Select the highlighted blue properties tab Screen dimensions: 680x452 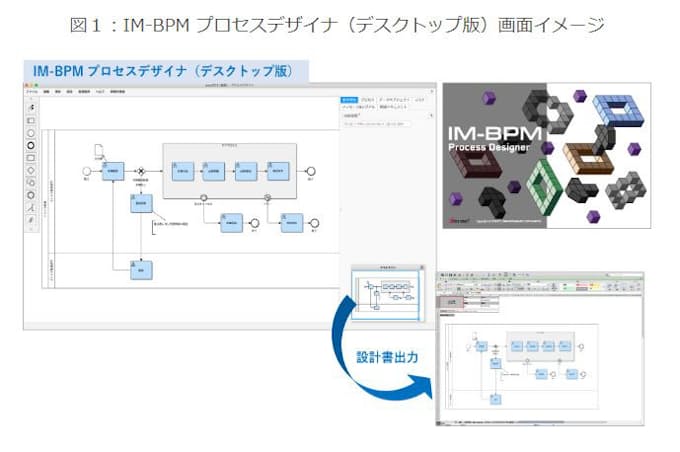click(349, 101)
